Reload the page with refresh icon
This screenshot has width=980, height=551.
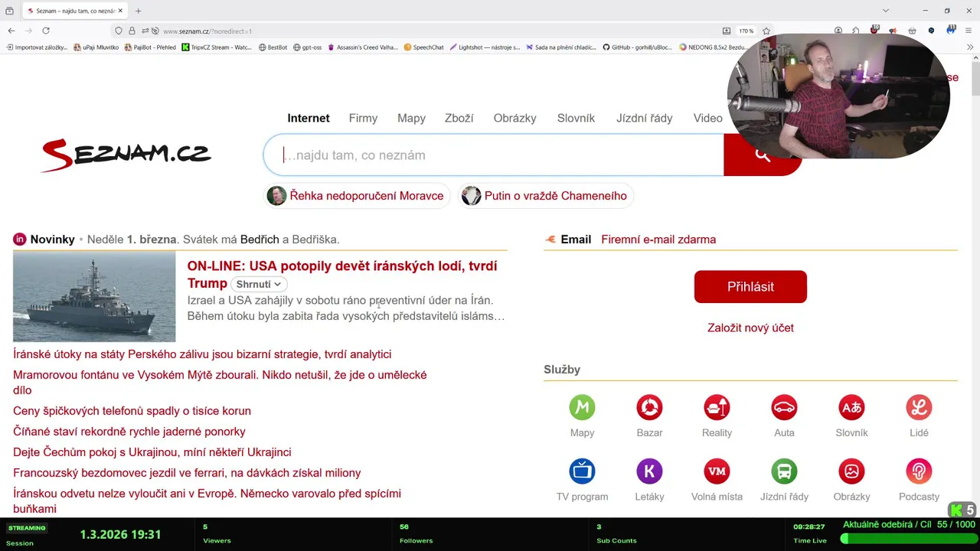pyautogui.click(x=46, y=31)
